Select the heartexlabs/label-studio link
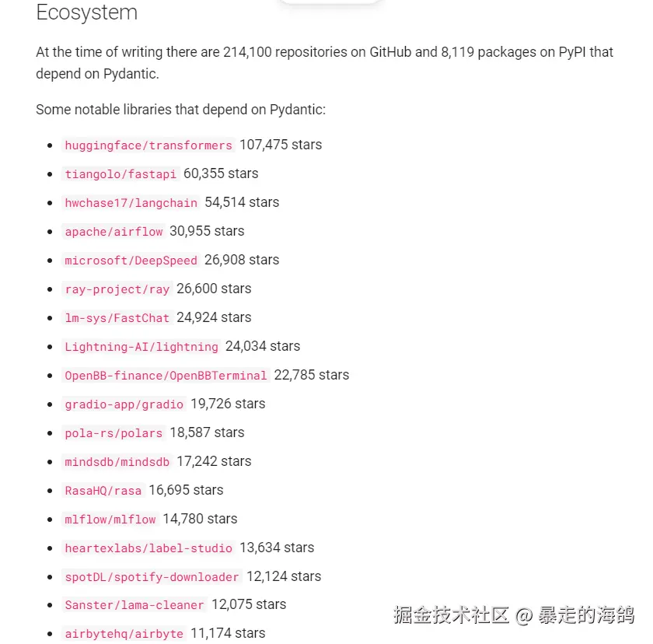This screenshot has height=644, width=653. tap(148, 548)
